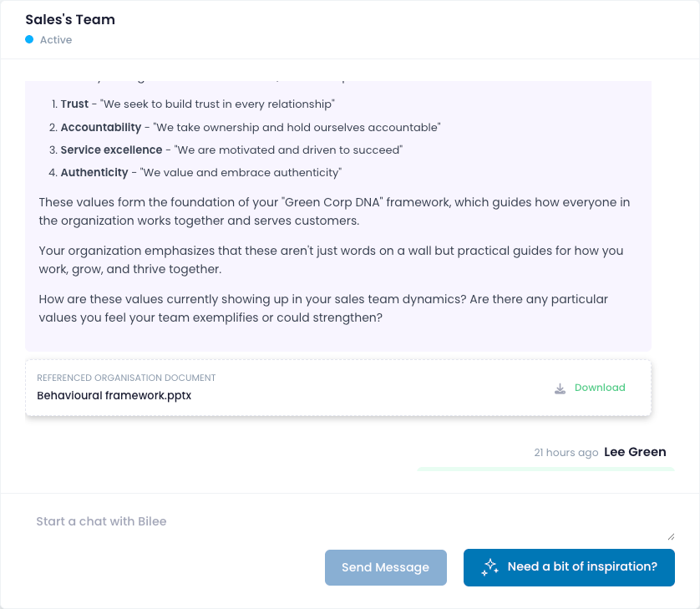This screenshot has width=700, height=609.
Task: Click the Need a bit of inspiration button
Action: [x=569, y=566]
